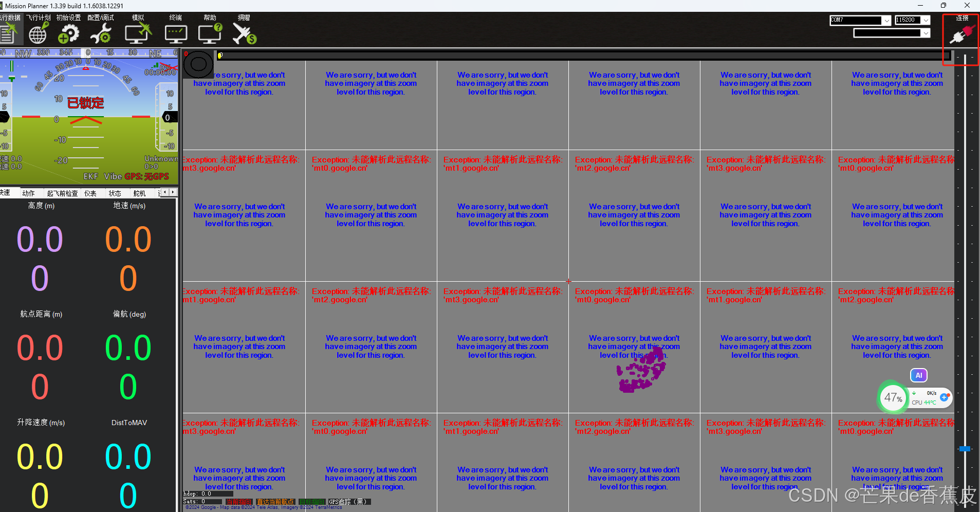
Task: Click the tab strip right scroll arrow
Action: tap(173, 192)
